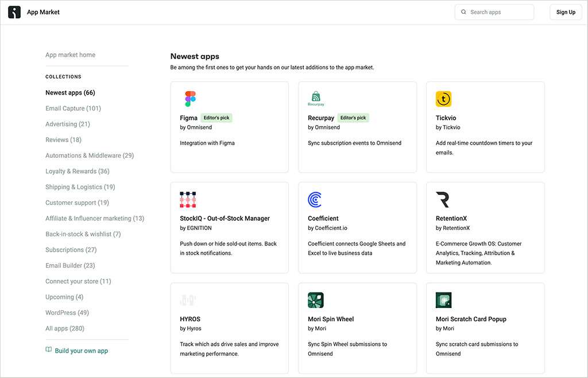Open Upcoming (4) collection
This screenshot has height=378, width=588.
point(64,297)
